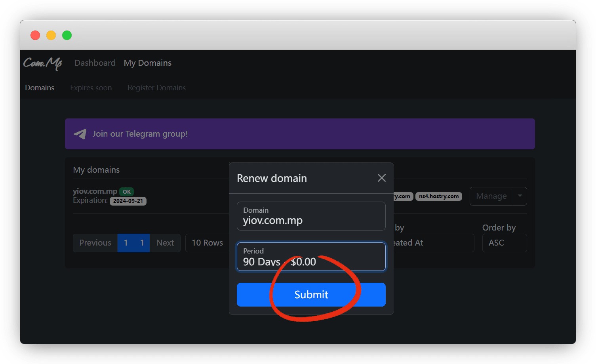Click the Domain field showing yiov.com.mp
This screenshot has height=364, width=596.
coord(311,216)
